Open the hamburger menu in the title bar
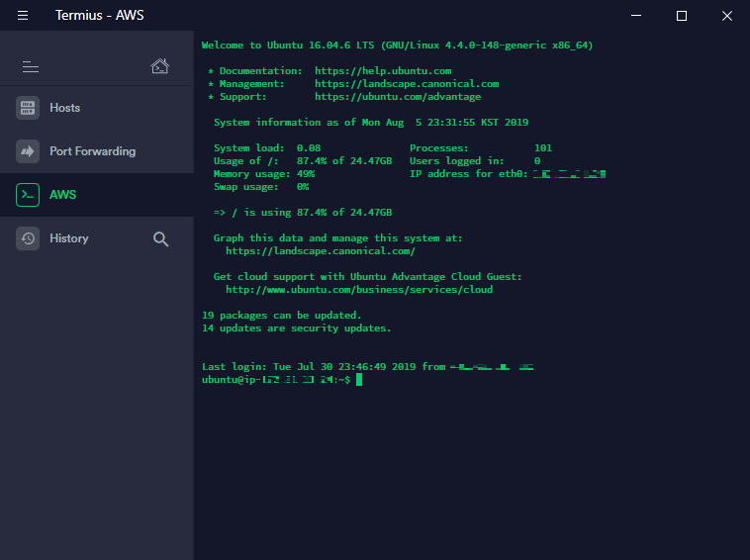The width and height of the screenshot is (750, 560). (23, 15)
